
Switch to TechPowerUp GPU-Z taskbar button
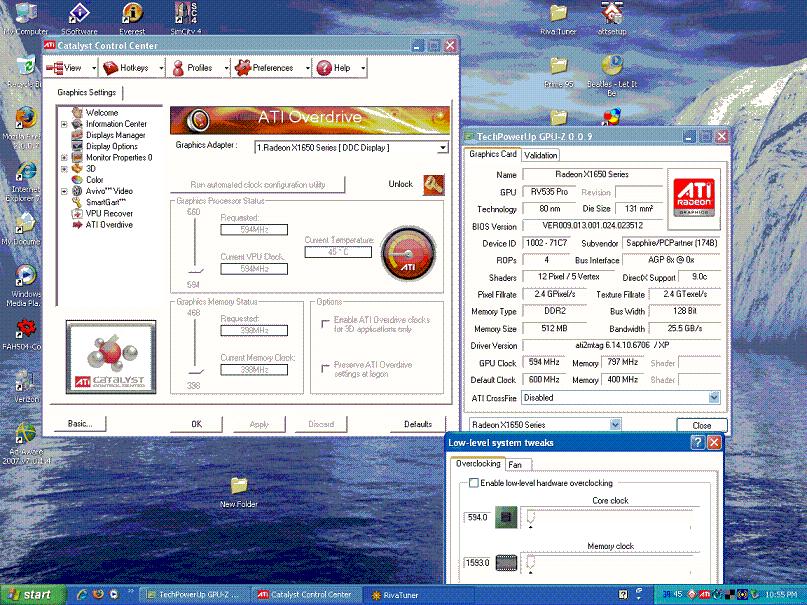click(194, 595)
